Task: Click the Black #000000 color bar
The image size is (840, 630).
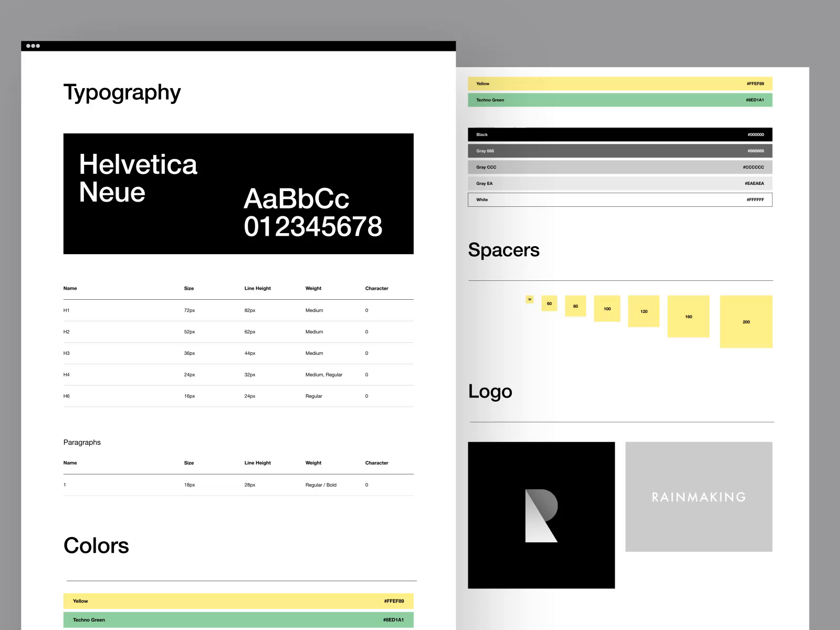Action: (619, 134)
